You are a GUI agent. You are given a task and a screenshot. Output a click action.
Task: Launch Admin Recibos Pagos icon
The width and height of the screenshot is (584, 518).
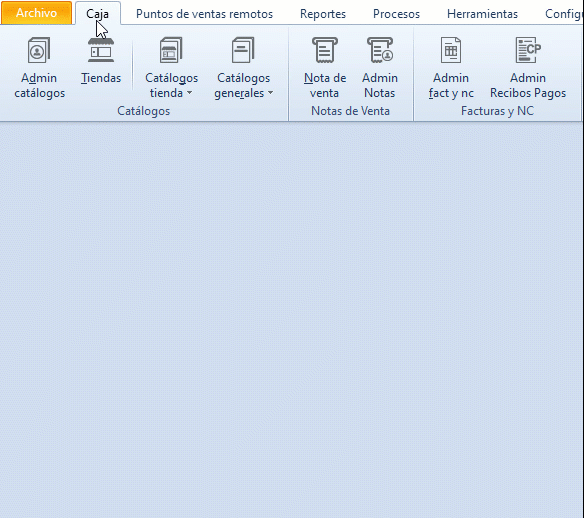tap(528, 50)
